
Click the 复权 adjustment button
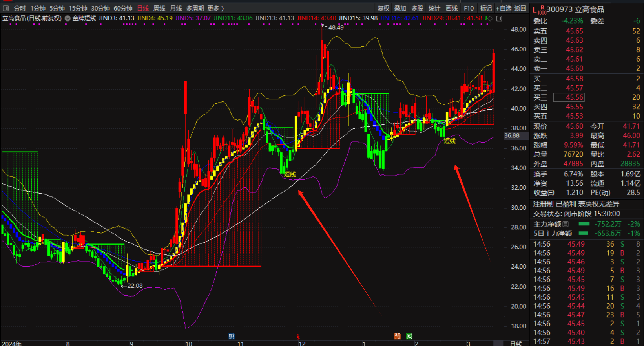click(x=383, y=8)
